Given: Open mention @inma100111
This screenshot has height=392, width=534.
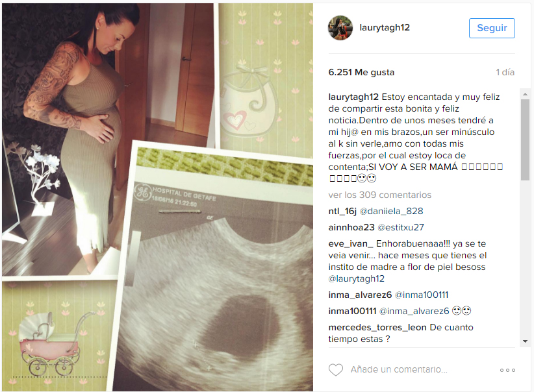Looking at the screenshot, I should pyautogui.click(x=422, y=295).
